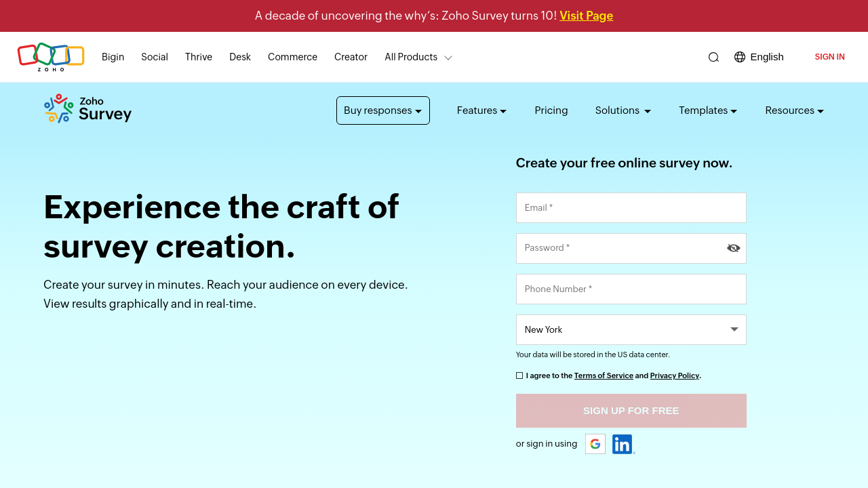Click the Zoho logo icon
868x488 pixels.
pyautogui.click(x=51, y=57)
